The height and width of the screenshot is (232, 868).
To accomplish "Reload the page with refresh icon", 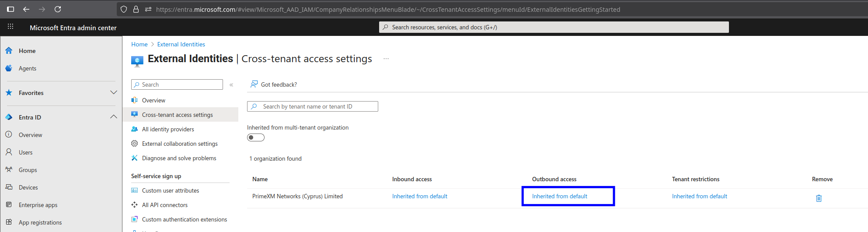I will (58, 9).
